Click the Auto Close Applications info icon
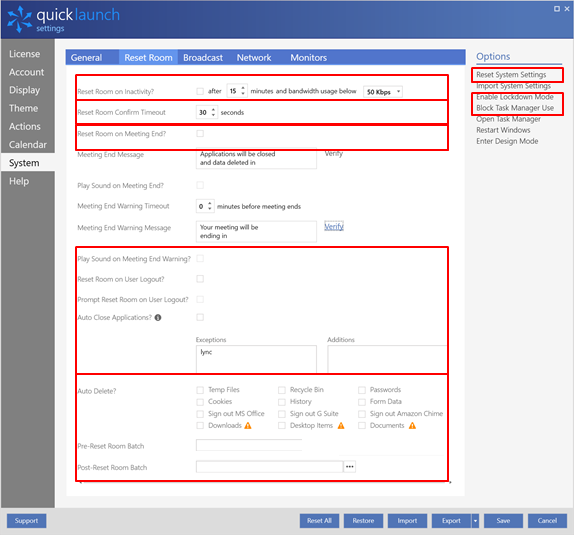Screen dimensions: 574x535 [x=158, y=317]
